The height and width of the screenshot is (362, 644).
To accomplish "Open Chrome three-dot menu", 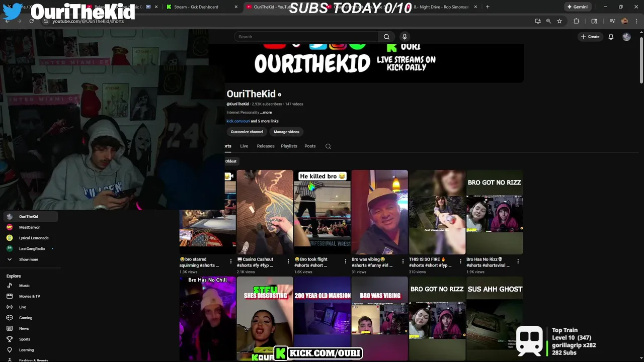I will click(636, 21).
